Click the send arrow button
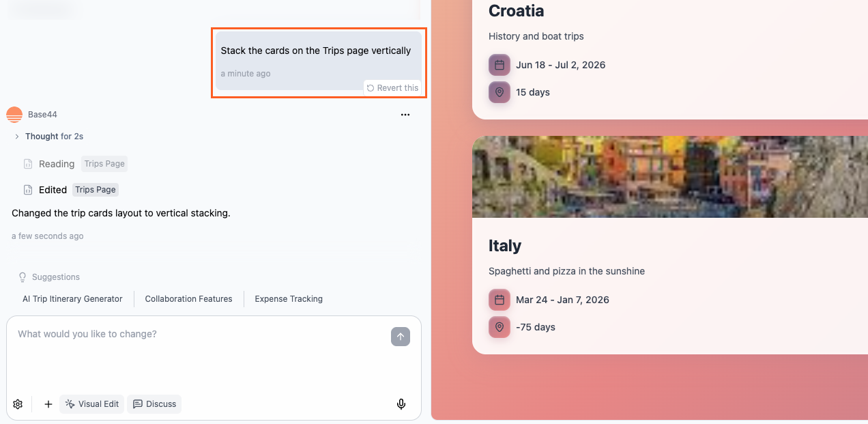 point(401,336)
